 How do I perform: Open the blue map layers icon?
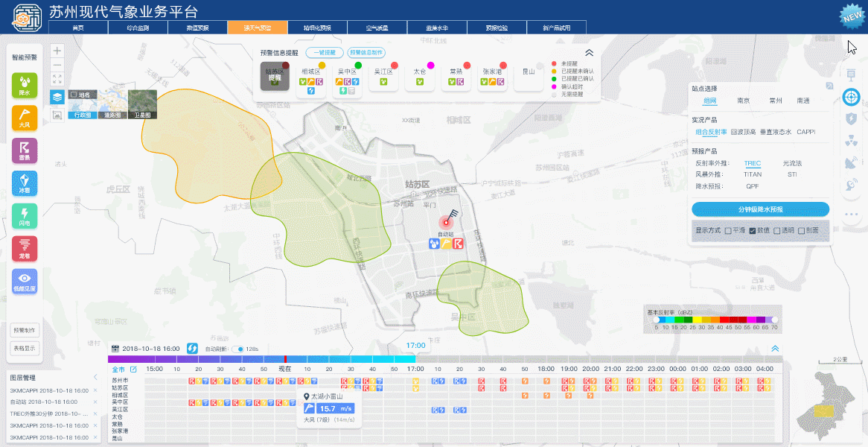pyautogui.click(x=57, y=97)
